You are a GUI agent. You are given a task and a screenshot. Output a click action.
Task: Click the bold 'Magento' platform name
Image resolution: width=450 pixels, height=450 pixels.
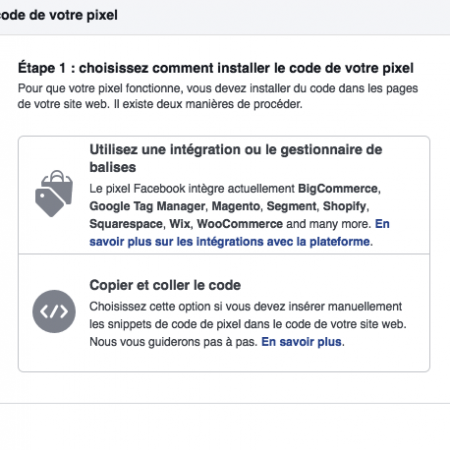(236, 206)
